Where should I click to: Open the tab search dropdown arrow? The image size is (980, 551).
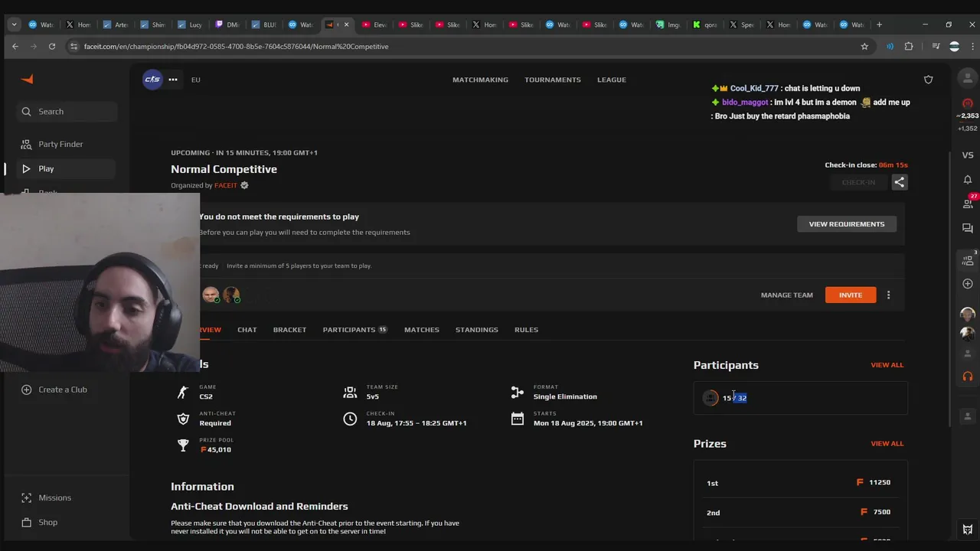click(14, 24)
